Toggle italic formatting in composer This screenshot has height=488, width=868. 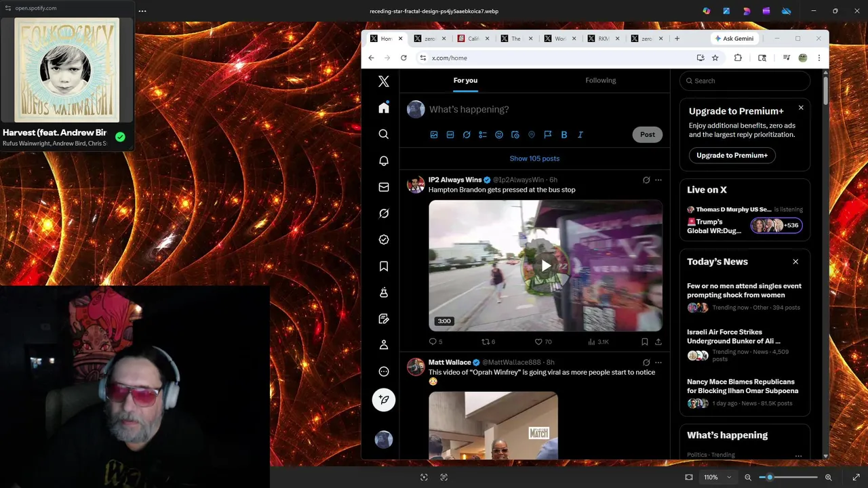pos(580,135)
